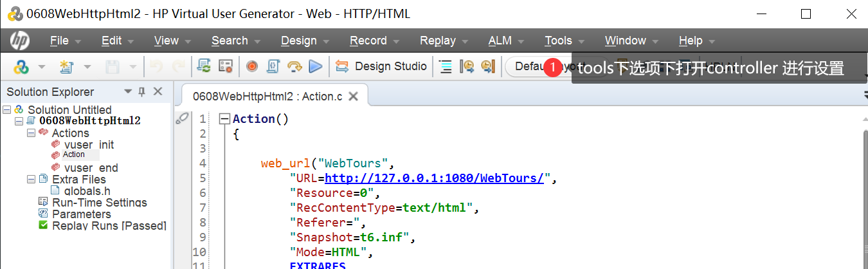Collapse the Solution Untitled tree node

click(x=6, y=110)
